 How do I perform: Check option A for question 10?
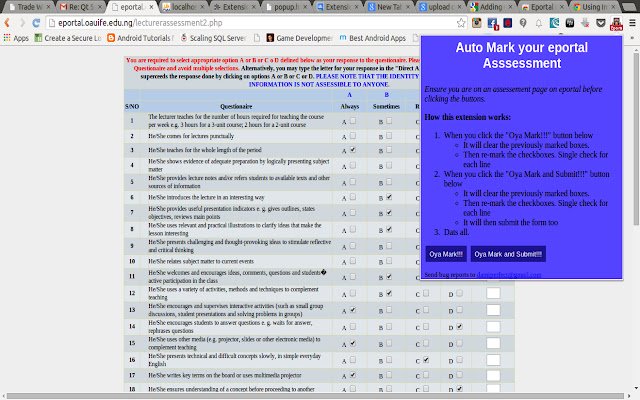(x=353, y=261)
